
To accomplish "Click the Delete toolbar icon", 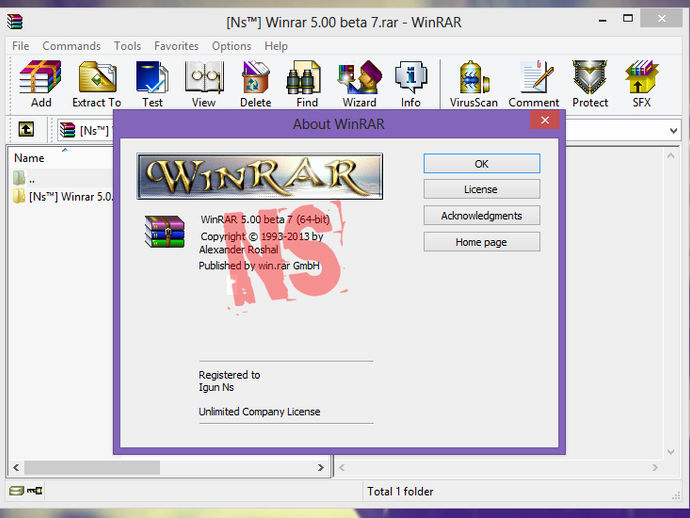I will (255, 84).
